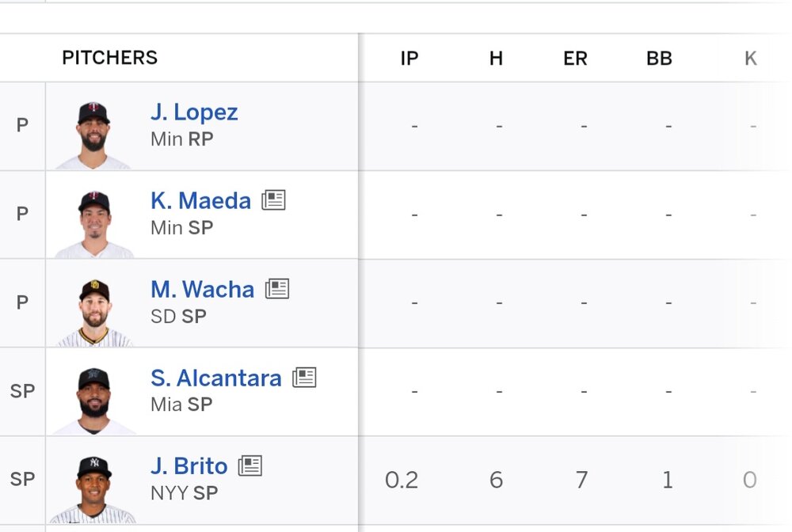
Task: View the player news icon for S. Alcantara
Action: (304, 378)
